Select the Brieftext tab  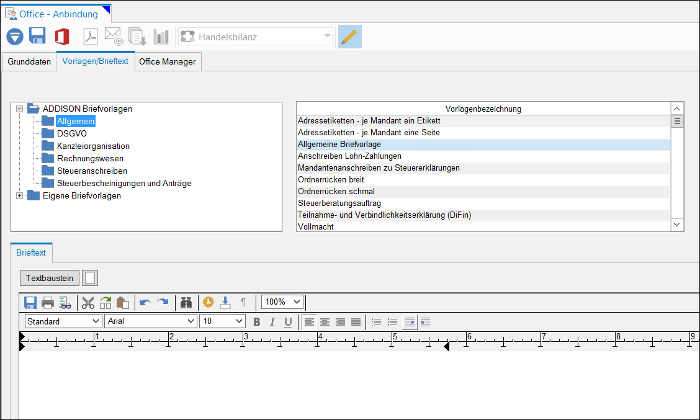point(31,253)
